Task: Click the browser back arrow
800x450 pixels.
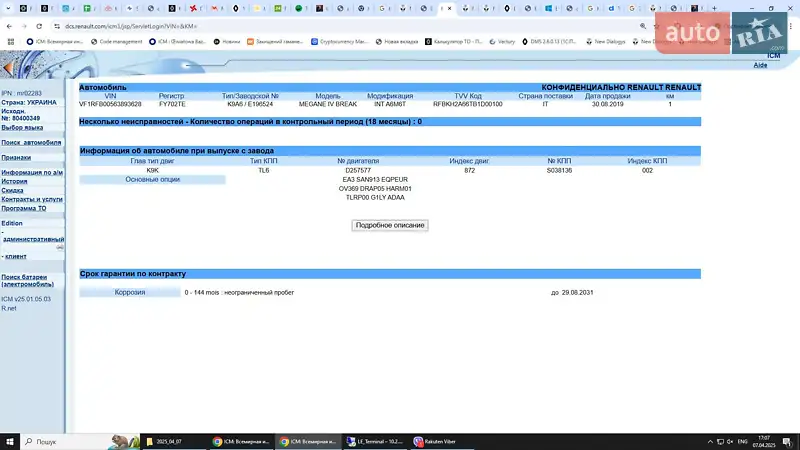Action: pos(9,25)
